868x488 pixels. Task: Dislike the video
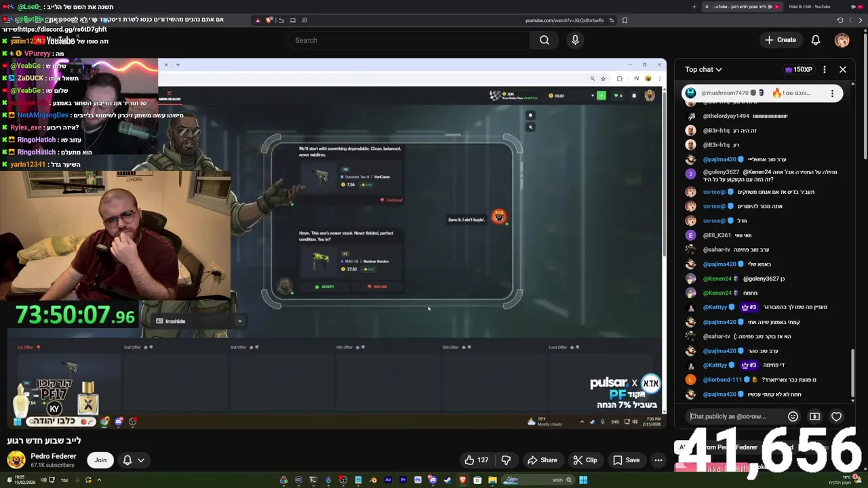coord(506,460)
